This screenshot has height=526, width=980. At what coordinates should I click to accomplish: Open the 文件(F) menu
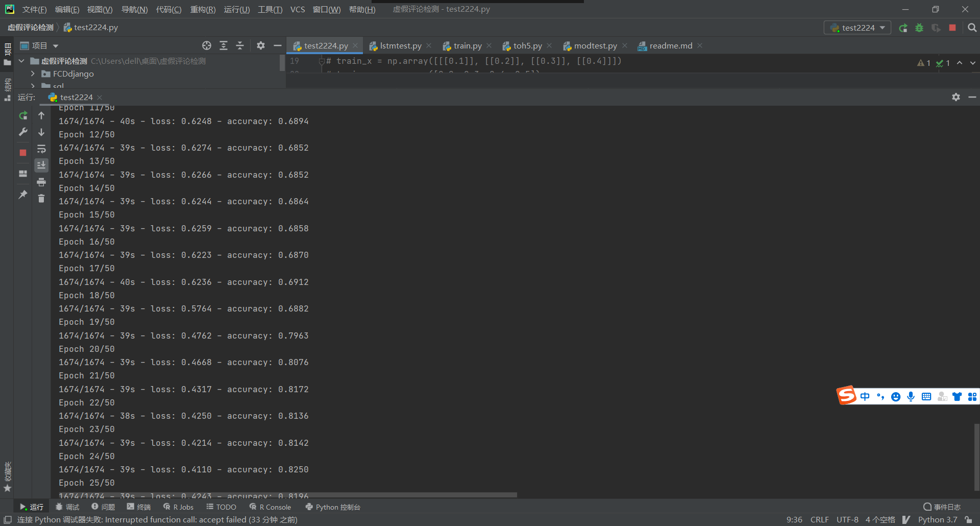(34, 9)
